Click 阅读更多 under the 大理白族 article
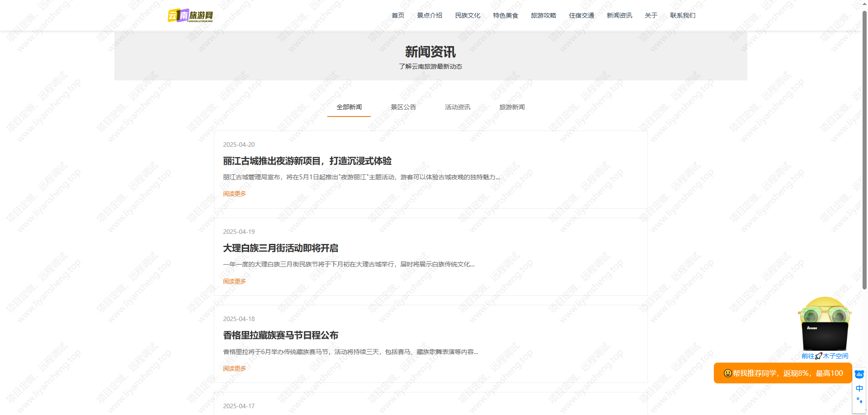Screen dimensions: 868x415 [234, 281]
